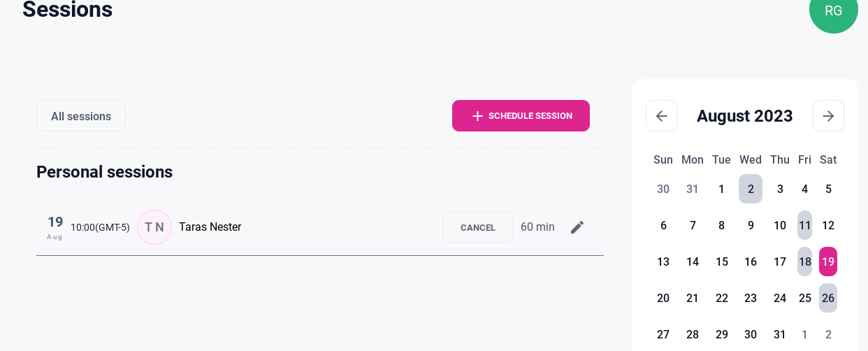This screenshot has height=351, width=868.
Task: Select July 30 in the calendar
Action: coord(663,189)
